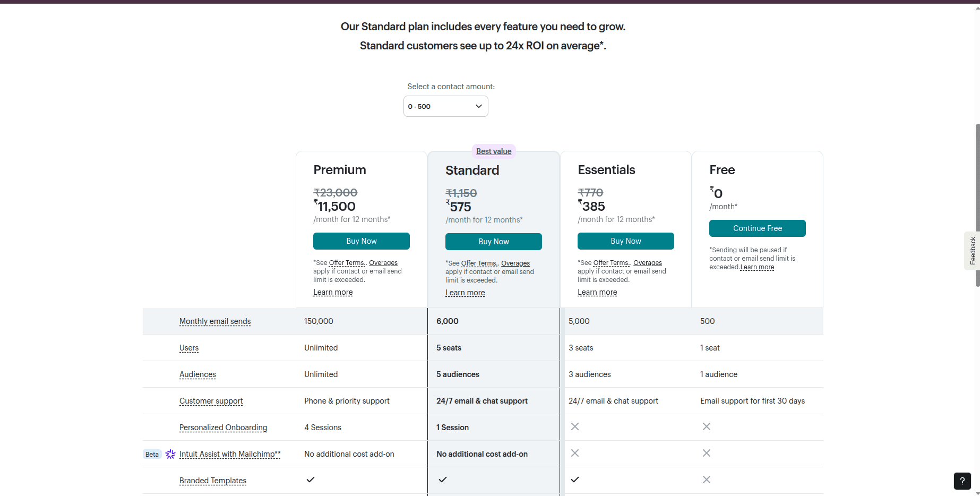Open Offer Terms link under Standard
The width and height of the screenshot is (980, 496).
[x=479, y=263]
